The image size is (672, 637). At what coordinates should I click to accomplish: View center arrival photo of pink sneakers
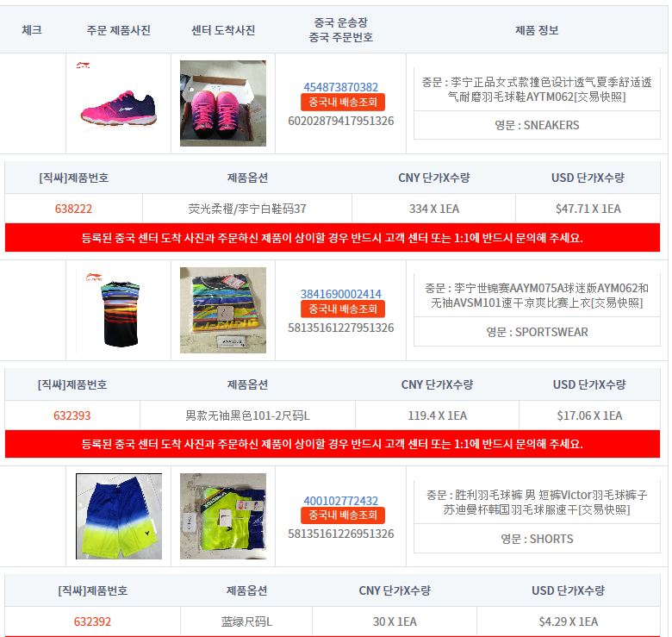pos(223,103)
